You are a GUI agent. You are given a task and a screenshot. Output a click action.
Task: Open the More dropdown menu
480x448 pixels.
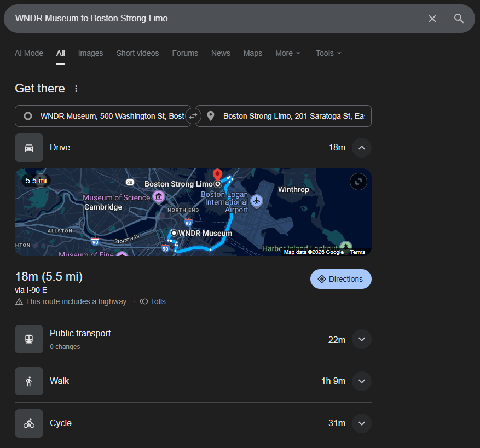[288, 53]
